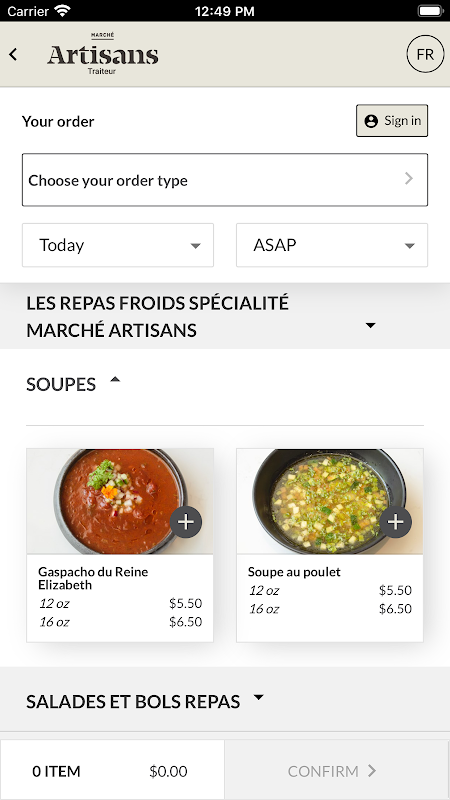
Task: Tap the back arrow in header
Action: tap(13, 54)
